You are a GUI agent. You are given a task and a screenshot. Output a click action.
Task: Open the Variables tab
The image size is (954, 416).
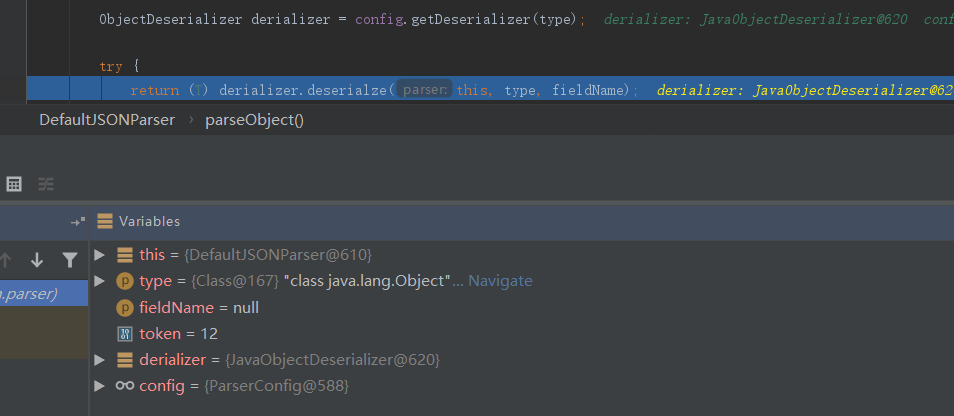click(x=149, y=221)
